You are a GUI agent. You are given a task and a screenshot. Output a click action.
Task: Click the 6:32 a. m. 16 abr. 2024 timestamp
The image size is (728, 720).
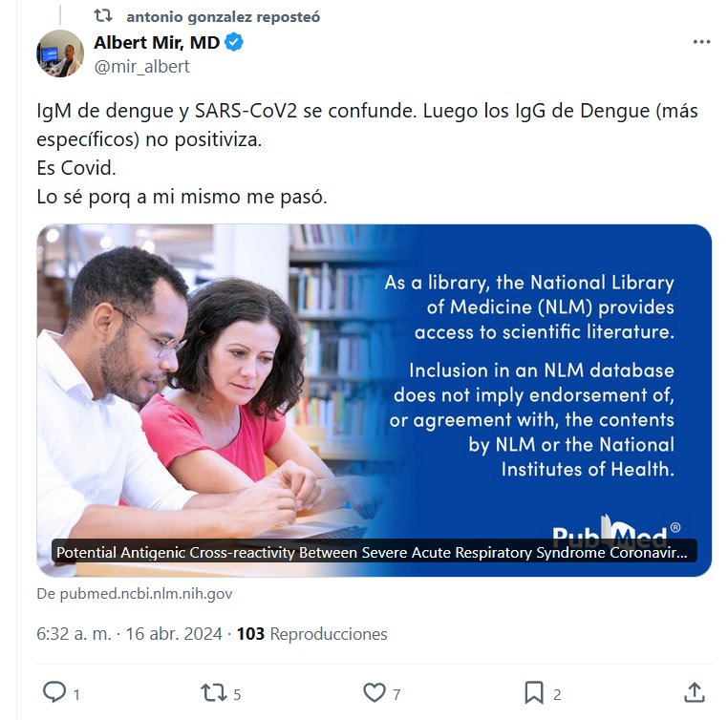[x=130, y=634]
